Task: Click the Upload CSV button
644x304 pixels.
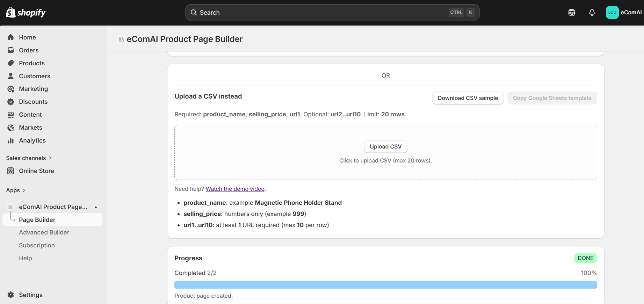Action: (x=385, y=146)
